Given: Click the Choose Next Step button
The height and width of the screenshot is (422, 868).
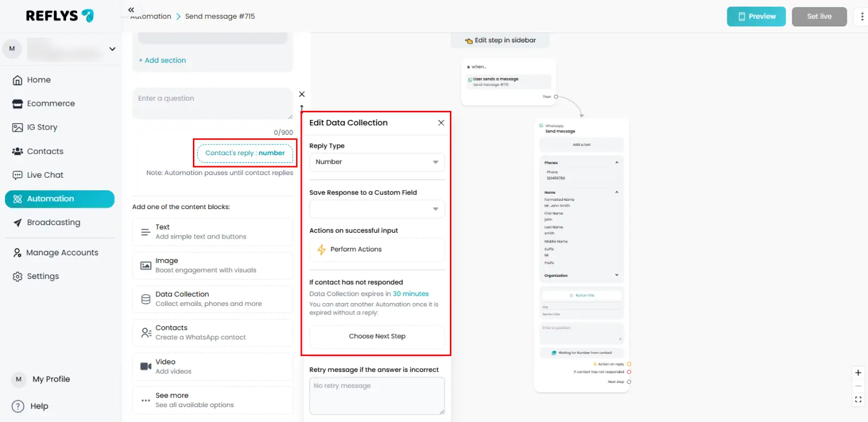Looking at the screenshot, I should pyautogui.click(x=377, y=336).
